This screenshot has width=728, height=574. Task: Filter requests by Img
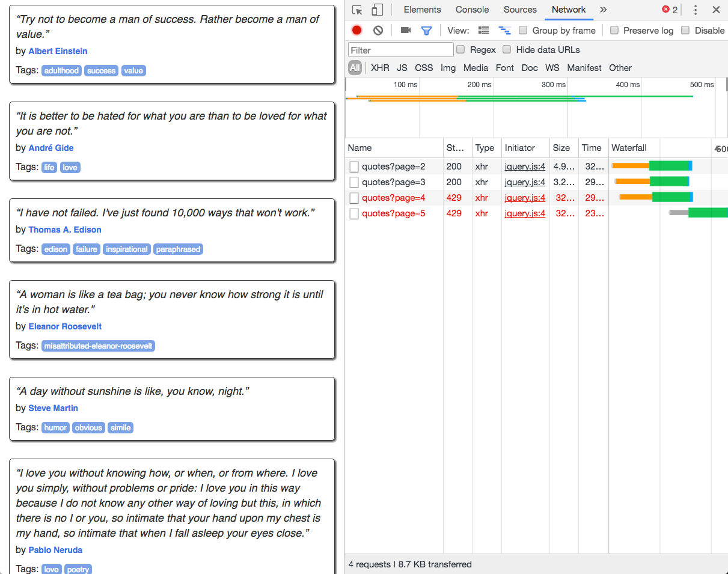448,68
